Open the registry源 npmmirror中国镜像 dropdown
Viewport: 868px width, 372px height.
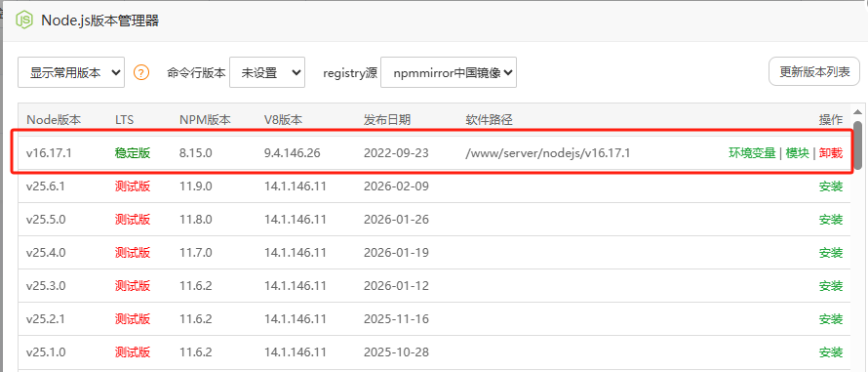(449, 72)
